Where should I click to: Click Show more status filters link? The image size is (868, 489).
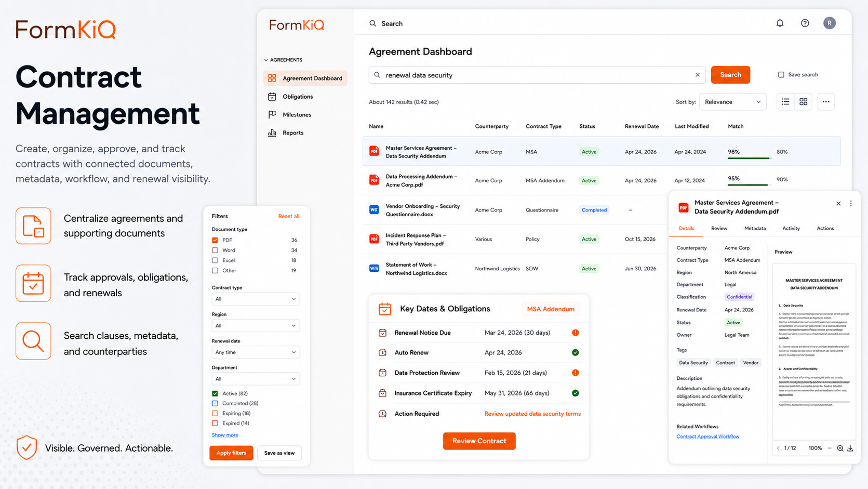(x=225, y=435)
